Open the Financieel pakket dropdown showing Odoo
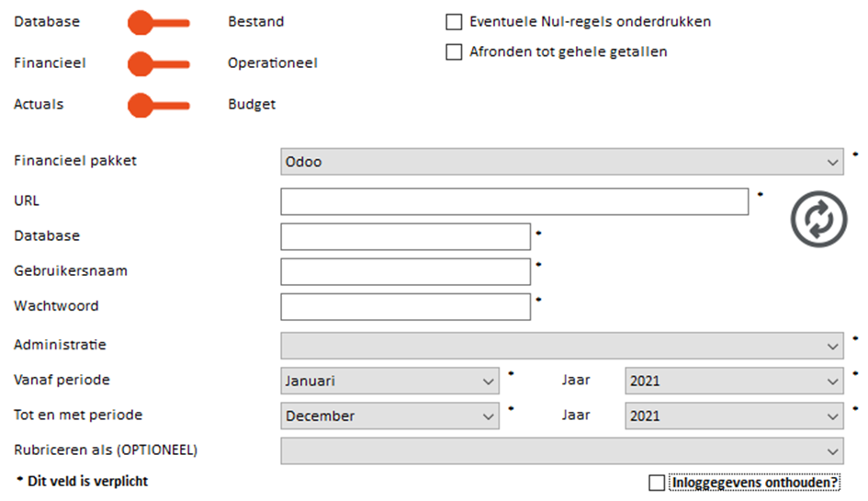Viewport: 868px width, 501px height. [561, 162]
